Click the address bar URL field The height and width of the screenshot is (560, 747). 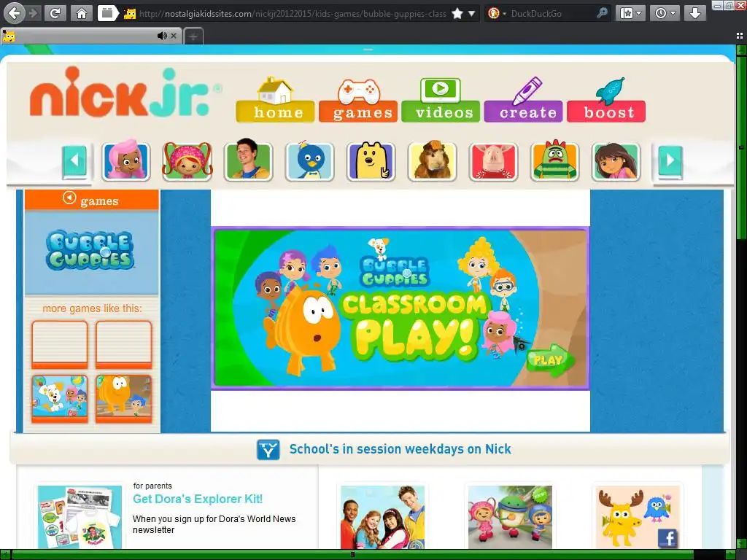293,14
